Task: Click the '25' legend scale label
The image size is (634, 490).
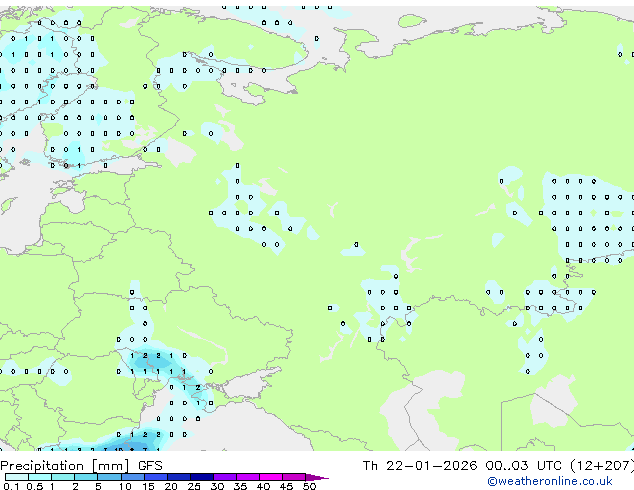Action: point(194,486)
